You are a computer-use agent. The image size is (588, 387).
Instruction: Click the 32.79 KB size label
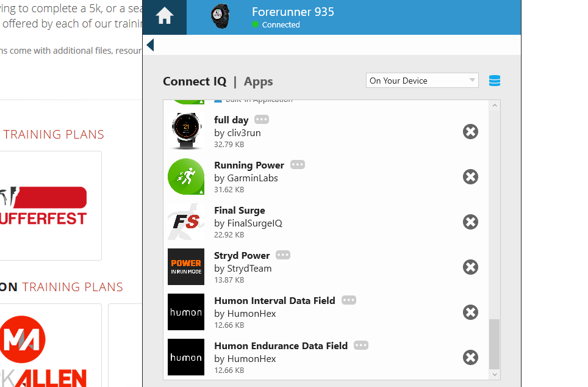coord(229,145)
